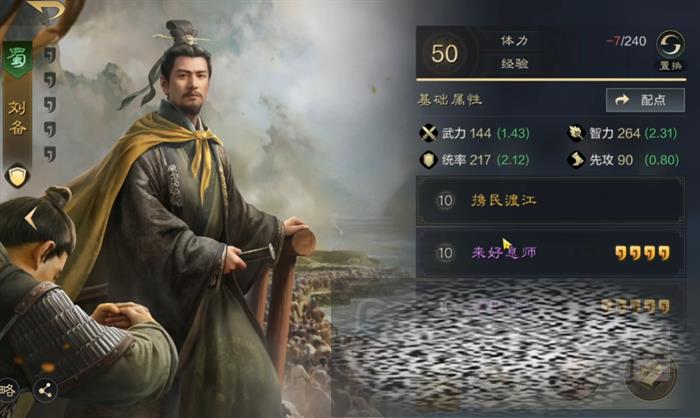This screenshot has height=418, width=700.
Task: Click the level 50 badge
Action: tap(444, 54)
